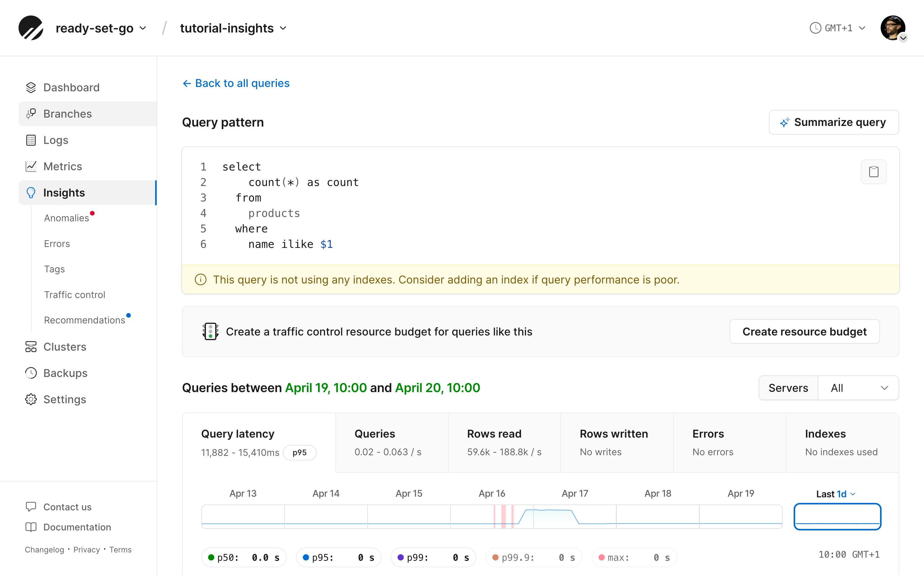Open the Anomalies sub-item
This screenshot has width=924, height=575.
(x=67, y=218)
